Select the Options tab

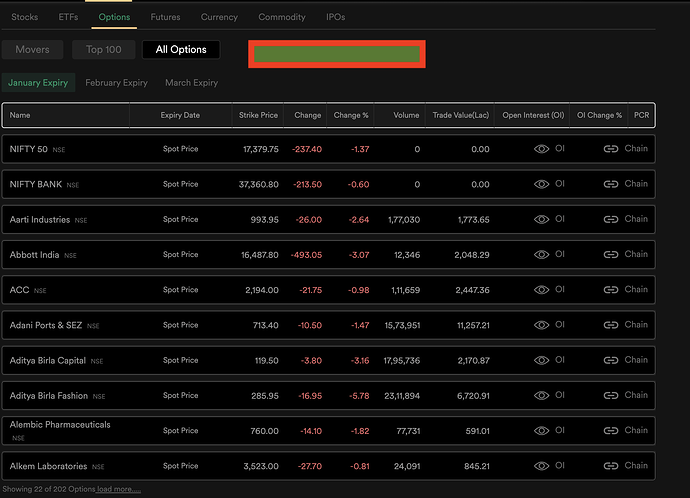tap(114, 17)
